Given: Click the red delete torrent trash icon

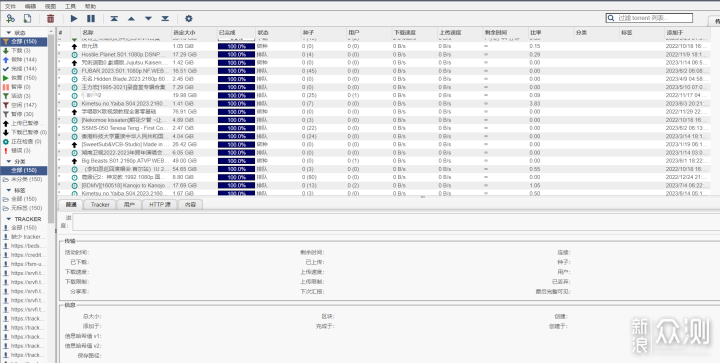Looking at the screenshot, I should [x=51, y=18].
